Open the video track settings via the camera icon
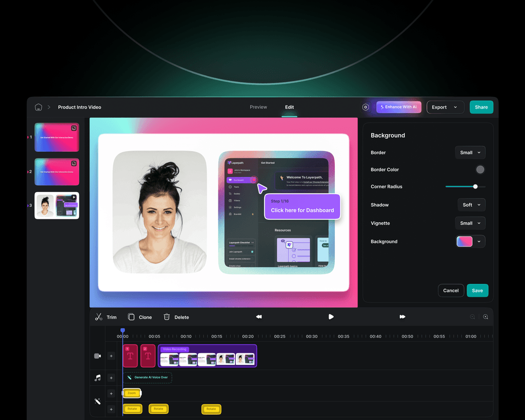Image resolution: width=525 pixels, height=420 pixels. click(x=97, y=355)
